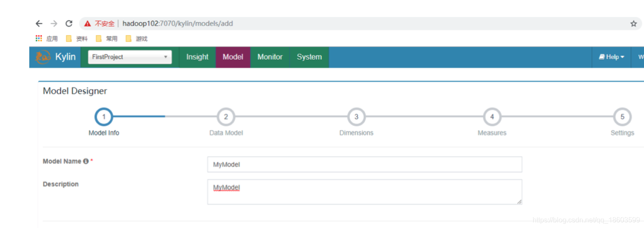Go forward with the browser forward arrow
The height and width of the screenshot is (228, 644).
54,24
